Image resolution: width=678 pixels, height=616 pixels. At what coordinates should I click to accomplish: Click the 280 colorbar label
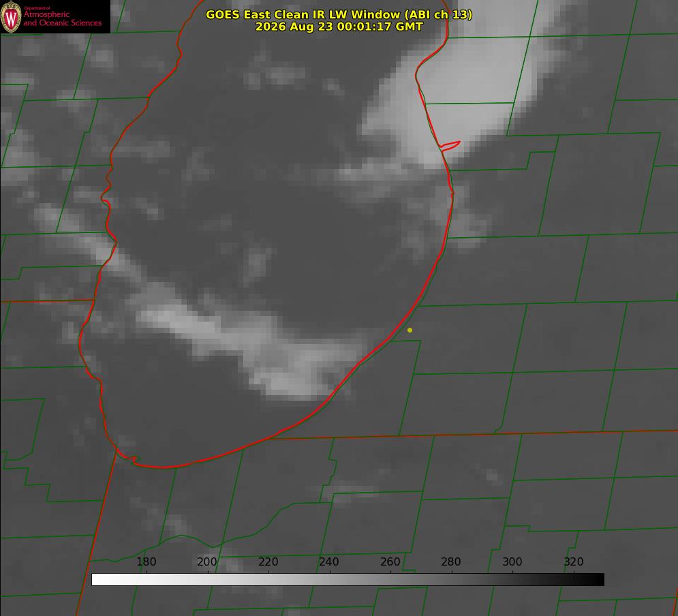tap(450, 561)
